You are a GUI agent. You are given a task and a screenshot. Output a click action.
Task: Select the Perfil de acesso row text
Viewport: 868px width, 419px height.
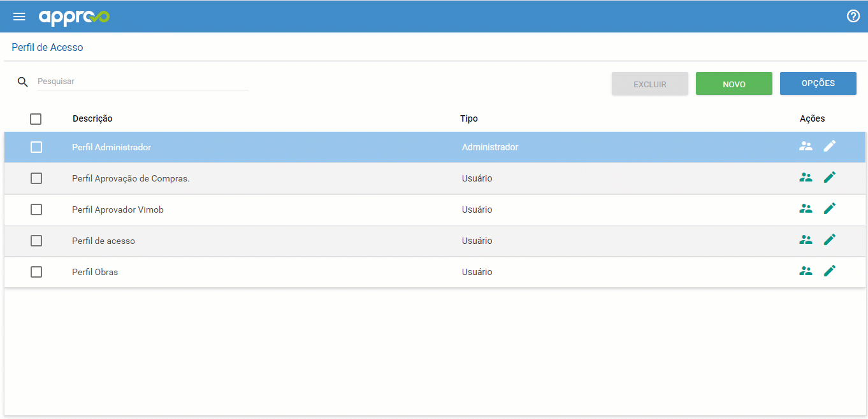click(x=103, y=241)
